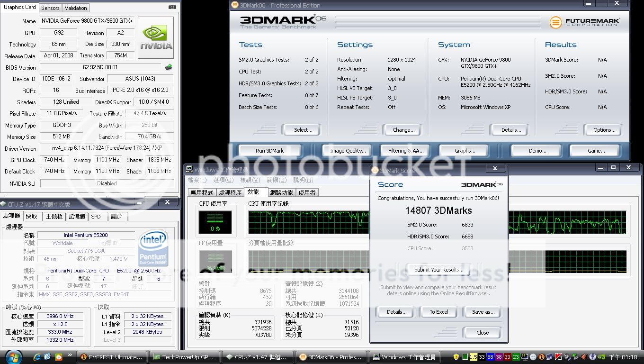
Task: Click the yellow 1.5 tray icon
Action: pyautogui.click(x=473, y=357)
